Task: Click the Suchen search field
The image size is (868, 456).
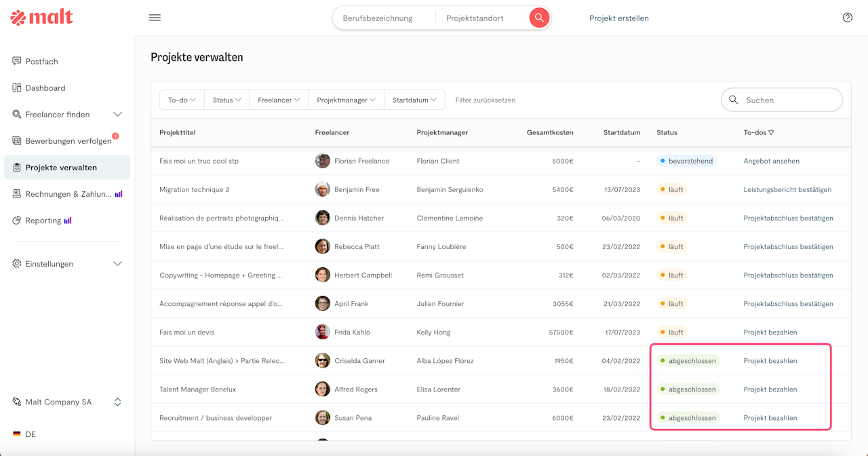Action: tap(787, 100)
